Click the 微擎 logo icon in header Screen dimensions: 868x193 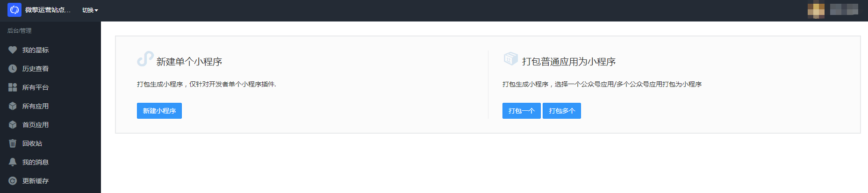[x=14, y=10]
